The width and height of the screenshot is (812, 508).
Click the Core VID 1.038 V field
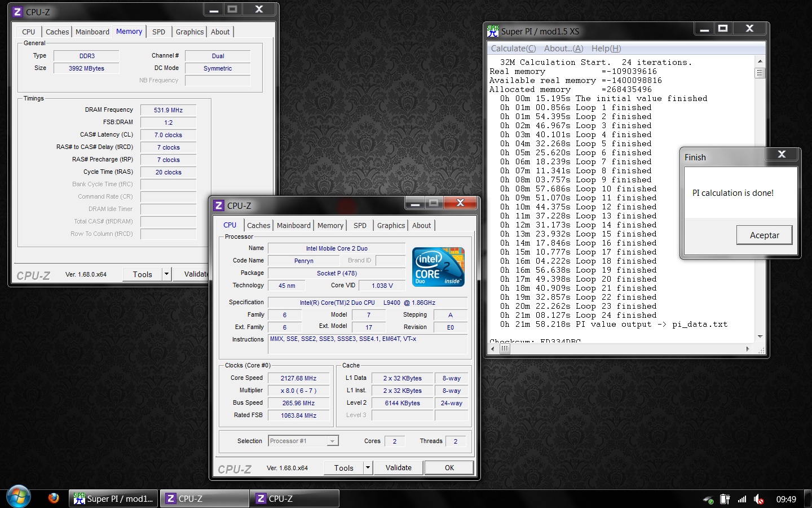tap(382, 286)
